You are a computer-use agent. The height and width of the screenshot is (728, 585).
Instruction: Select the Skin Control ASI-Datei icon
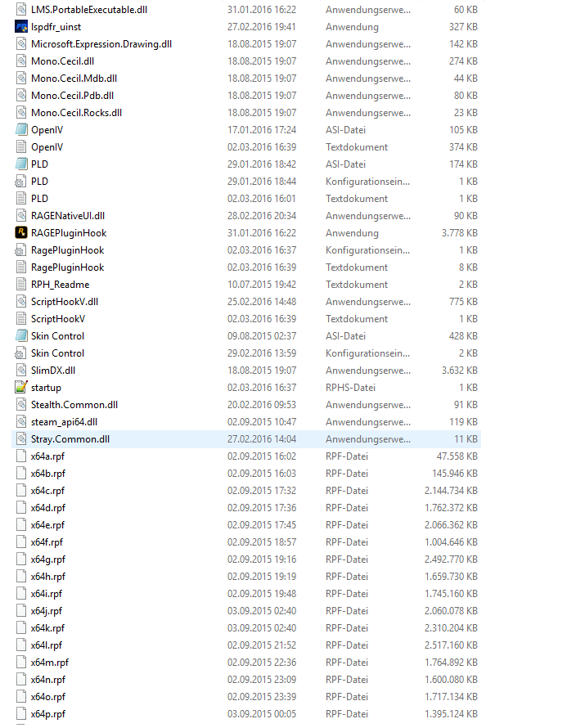coord(21,336)
